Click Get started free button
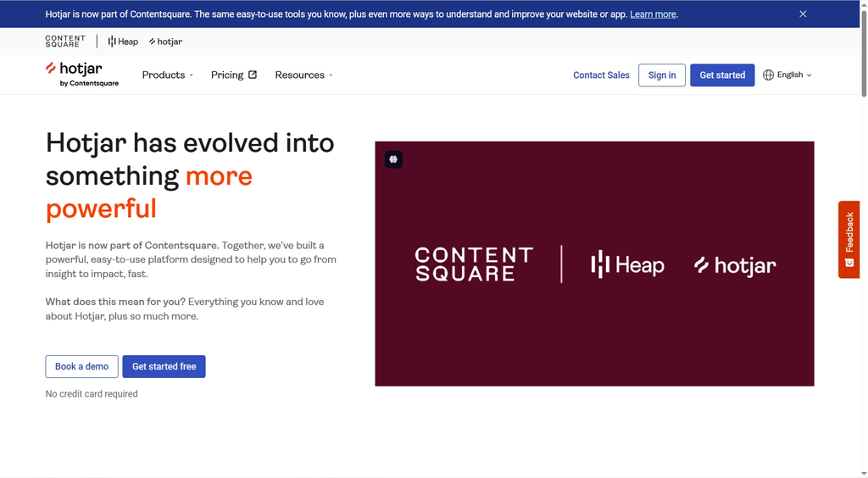The width and height of the screenshot is (868, 478). (164, 366)
